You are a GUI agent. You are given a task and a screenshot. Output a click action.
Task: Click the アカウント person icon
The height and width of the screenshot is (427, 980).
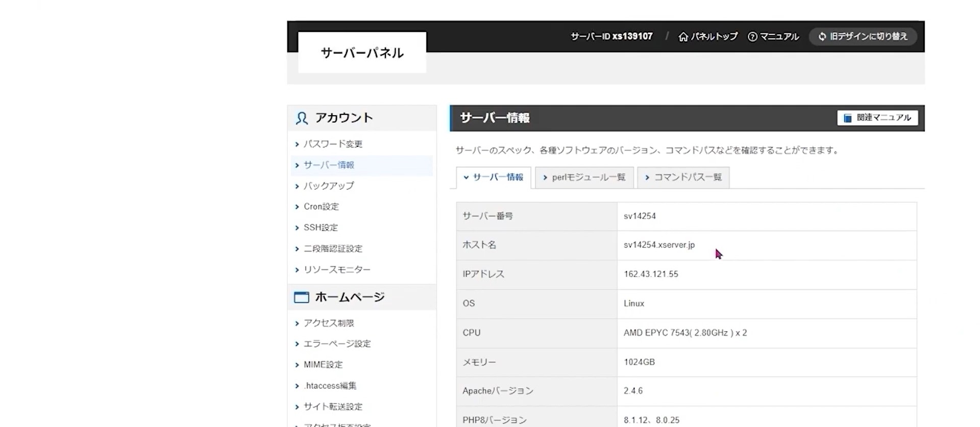click(x=302, y=118)
